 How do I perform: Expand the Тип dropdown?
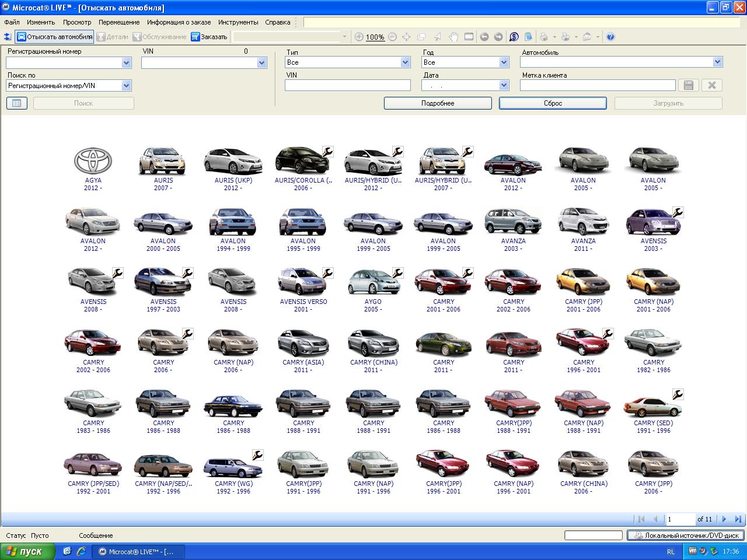405,62
